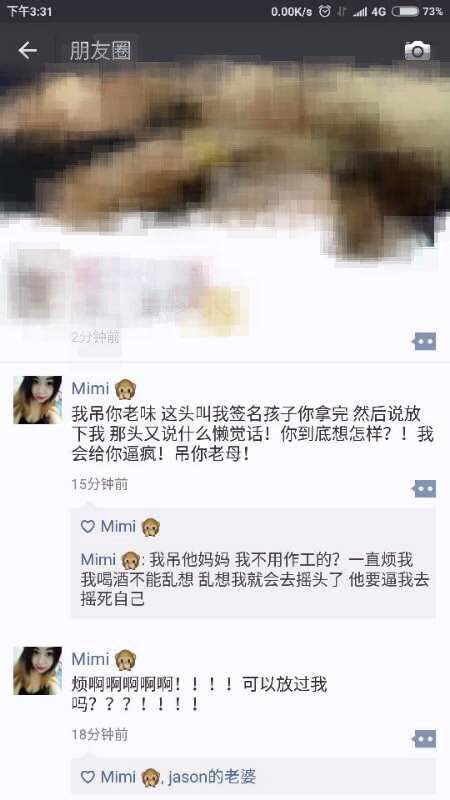This screenshot has width=450, height=800.
Task: Tap the 朋友圈 title in the header
Action: (101, 51)
